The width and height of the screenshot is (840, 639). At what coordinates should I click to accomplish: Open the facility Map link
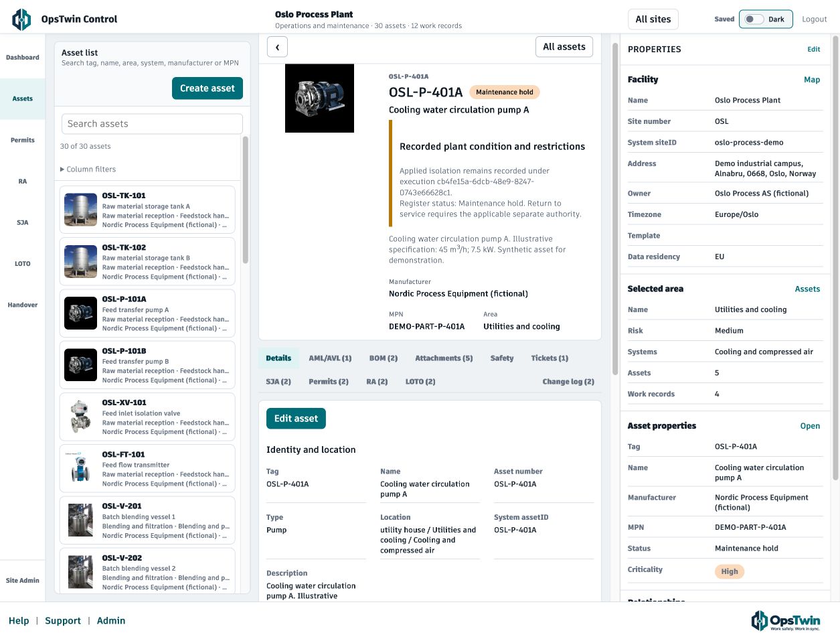tap(812, 80)
